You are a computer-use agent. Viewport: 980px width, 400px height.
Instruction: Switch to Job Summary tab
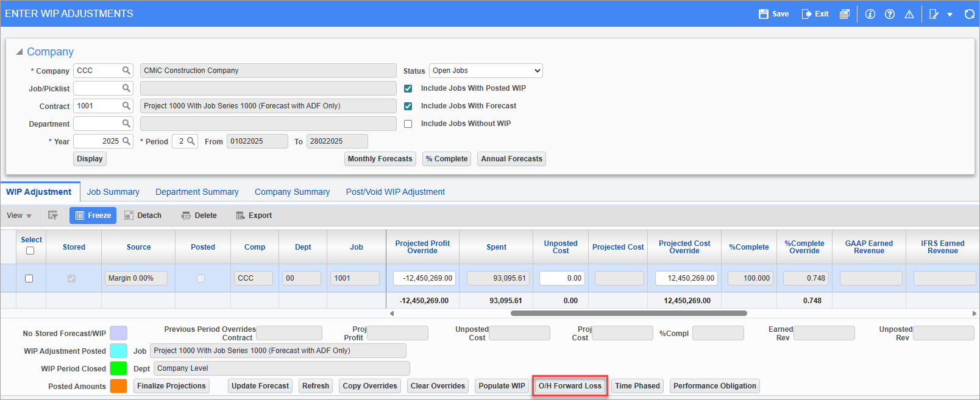113,192
